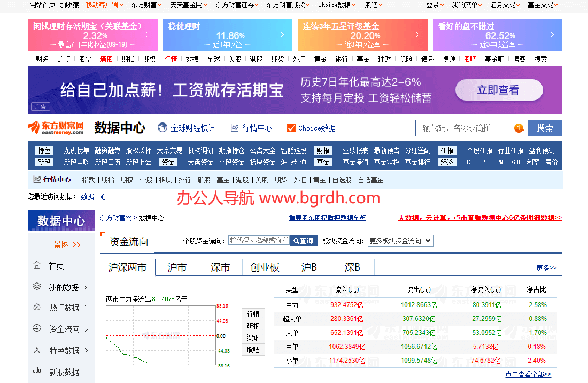Click the chart icon beside 行情中心

(235, 128)
